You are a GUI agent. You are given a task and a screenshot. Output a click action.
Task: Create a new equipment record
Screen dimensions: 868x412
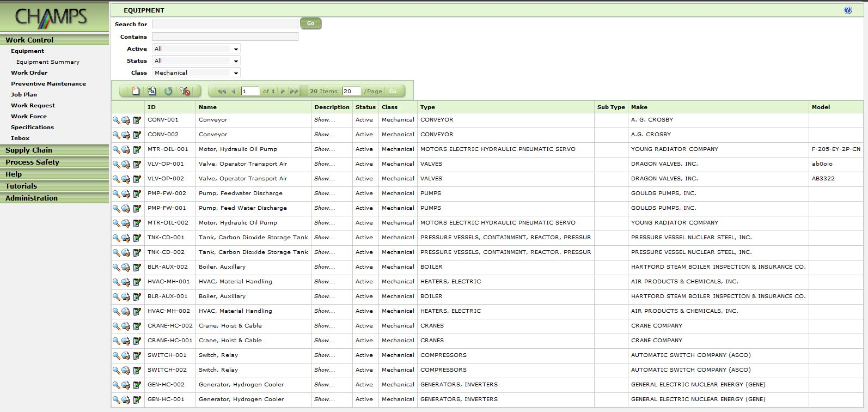point(136,91)
